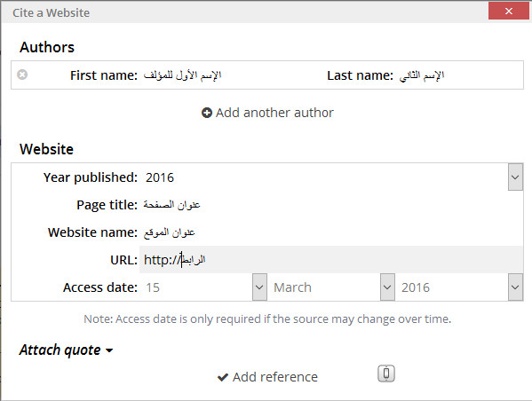
Task: Remove the author using the circle-x icon
Action: pyautogui.click(x=22, y=75)
